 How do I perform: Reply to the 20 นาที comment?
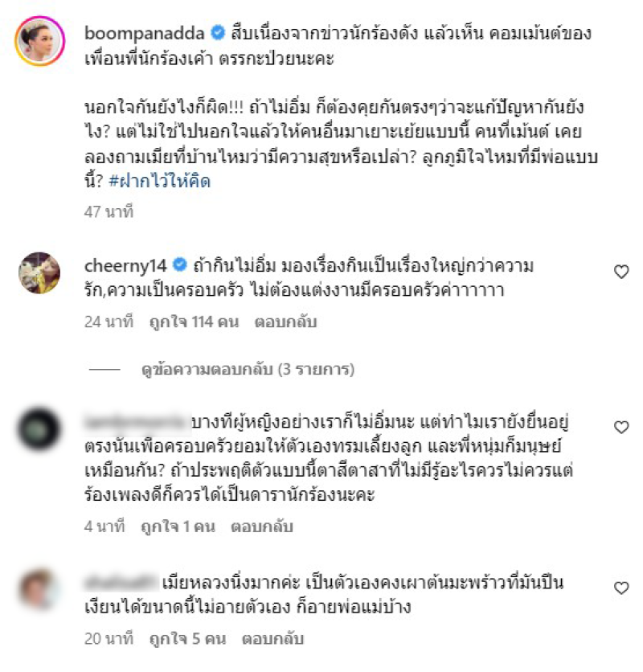tap(273, 638)
